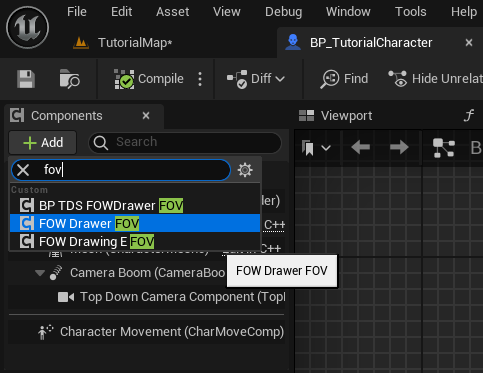Click the Find toolbar button
Viewport: 483px width, 373px height.
344,79
